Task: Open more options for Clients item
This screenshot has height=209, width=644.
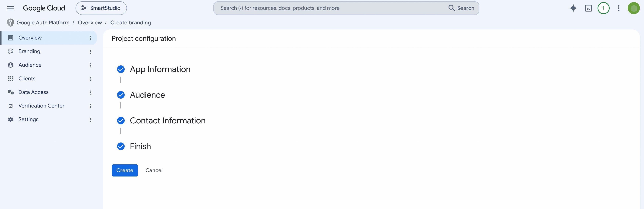Action: pyautogui.click(x=90, y=79)
